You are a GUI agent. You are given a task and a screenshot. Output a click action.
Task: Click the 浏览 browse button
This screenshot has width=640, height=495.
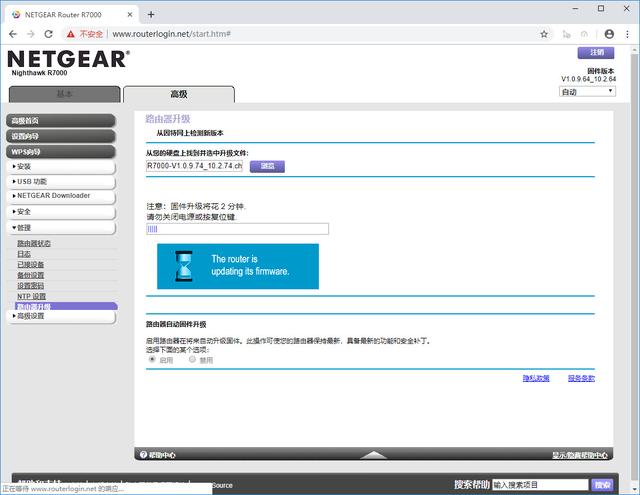pyautogui.click(x=267, y=166)
